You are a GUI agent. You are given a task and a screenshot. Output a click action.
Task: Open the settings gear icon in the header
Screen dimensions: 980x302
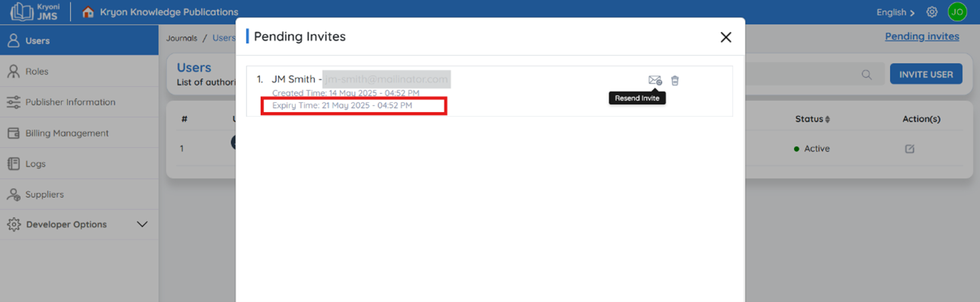(x=932, y=12)
